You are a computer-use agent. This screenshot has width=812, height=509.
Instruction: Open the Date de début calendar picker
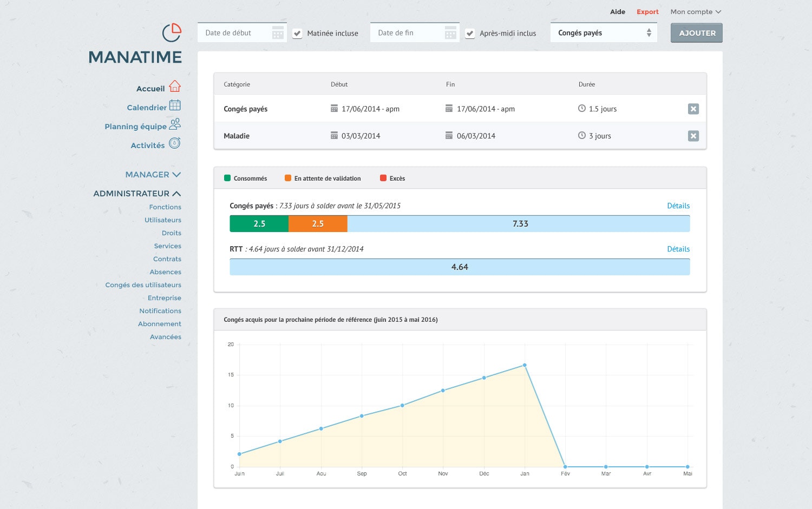[x=278, y=33]
